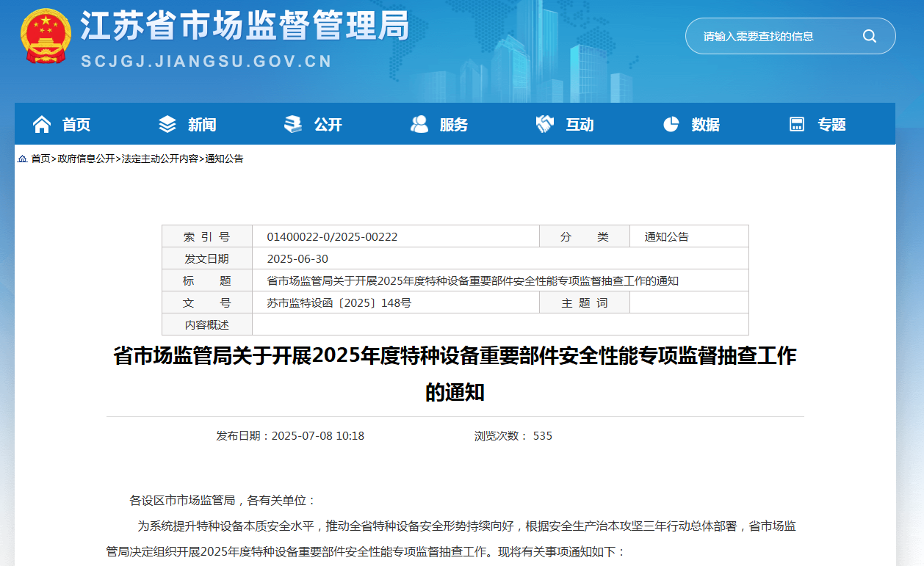Click the small home icon in breadcrumb

tap(22, 159)
